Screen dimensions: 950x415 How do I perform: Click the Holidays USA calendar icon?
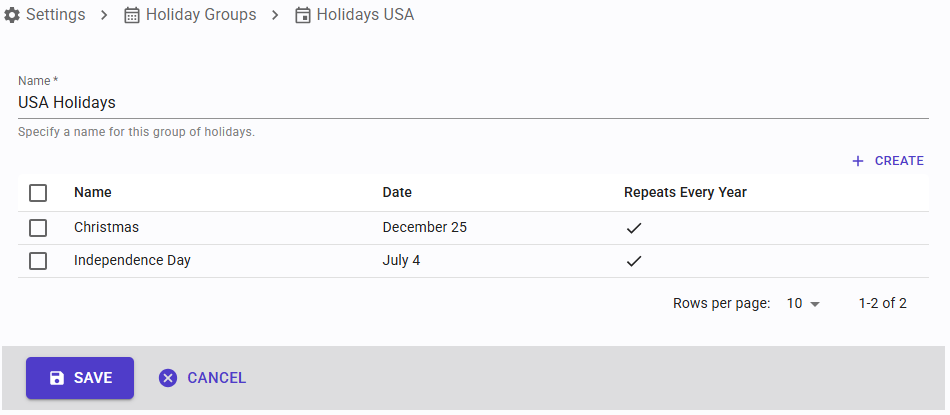pos(303,15)
